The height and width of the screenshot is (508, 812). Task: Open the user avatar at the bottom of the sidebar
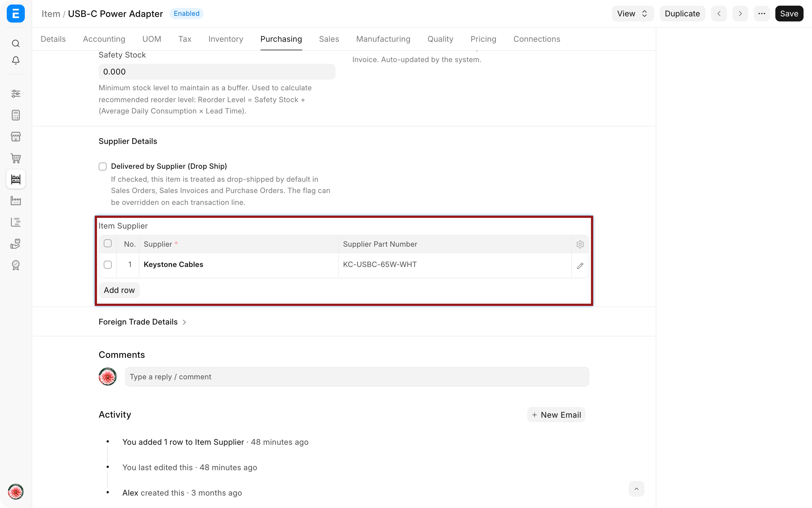pos(16,492)
